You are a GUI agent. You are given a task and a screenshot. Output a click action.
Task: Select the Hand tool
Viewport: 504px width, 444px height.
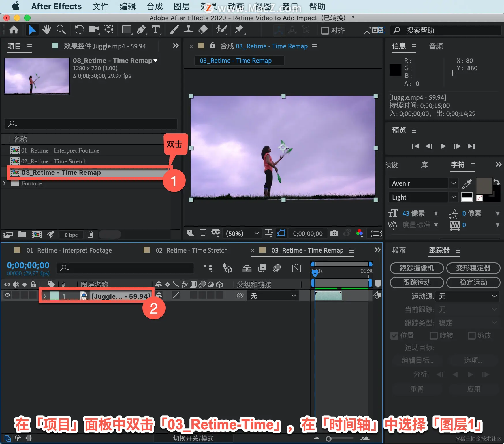pos(46,29)
